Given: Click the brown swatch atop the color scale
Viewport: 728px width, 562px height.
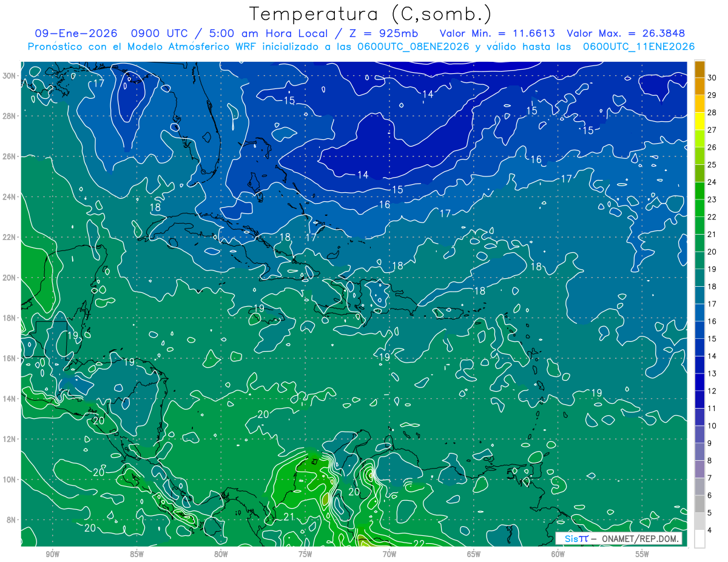Looking at the screenshot, I should pos(699,69).
